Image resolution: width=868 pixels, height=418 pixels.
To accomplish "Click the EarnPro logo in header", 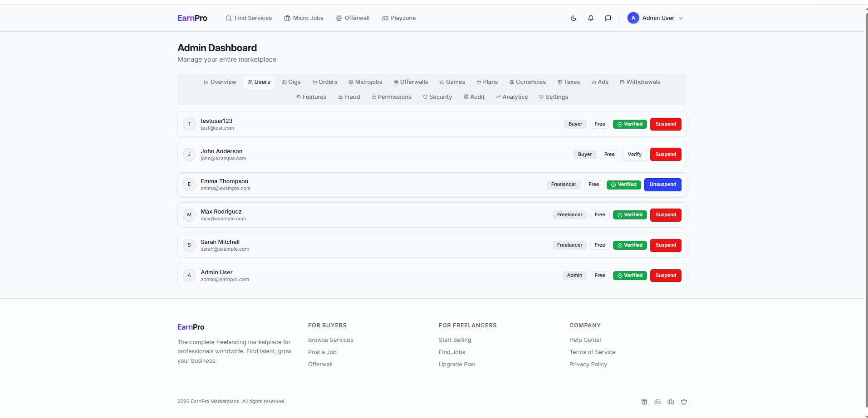I will pyautogui.click(x=192, y=18).
